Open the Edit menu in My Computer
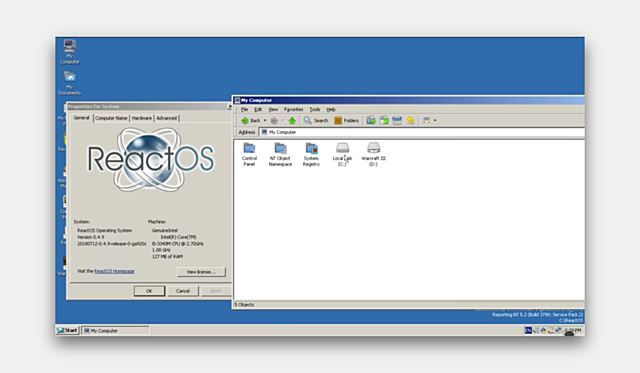640x373 pixels. click(x=258, y=109)
